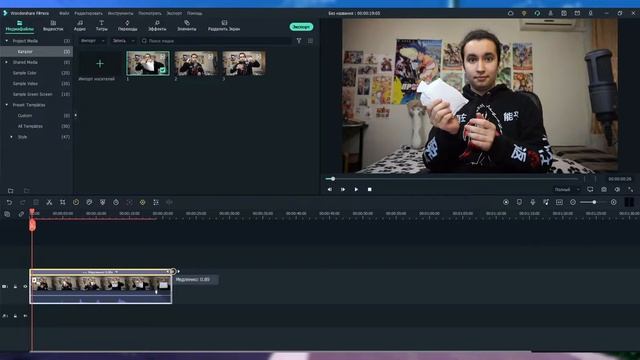Select media thumbnail number 2

(x=196, y=63)
